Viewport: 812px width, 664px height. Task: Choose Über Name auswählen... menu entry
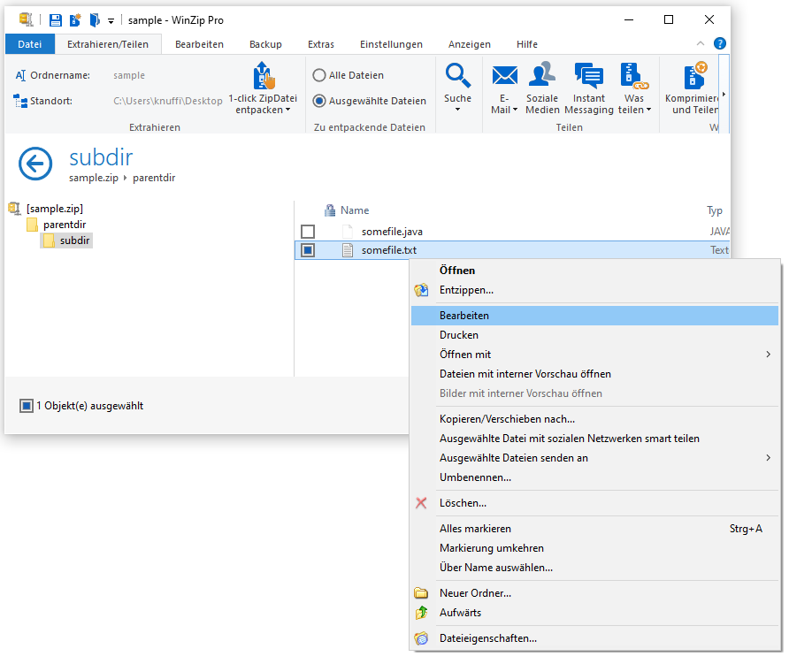click(594, 568)
